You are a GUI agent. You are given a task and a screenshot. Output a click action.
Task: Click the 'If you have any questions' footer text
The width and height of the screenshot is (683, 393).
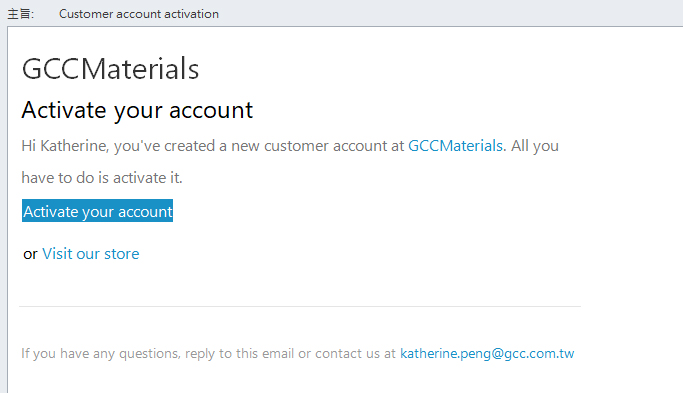(x=100, y=353)
